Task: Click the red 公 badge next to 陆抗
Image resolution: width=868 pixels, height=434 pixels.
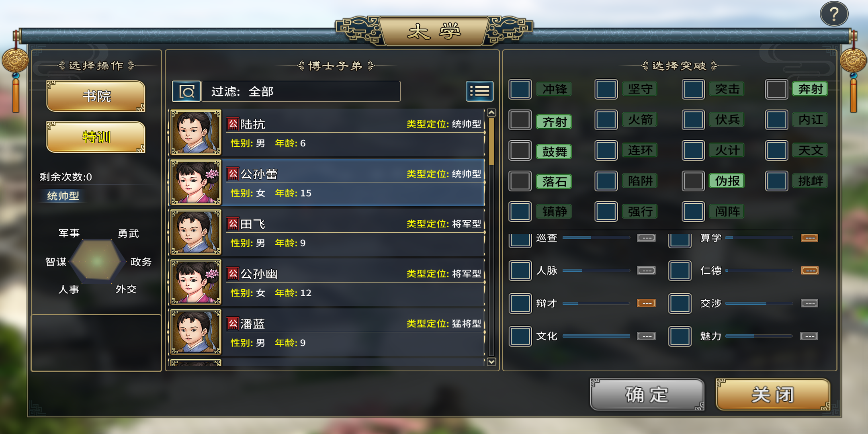Action: click(x=233, y=124)
